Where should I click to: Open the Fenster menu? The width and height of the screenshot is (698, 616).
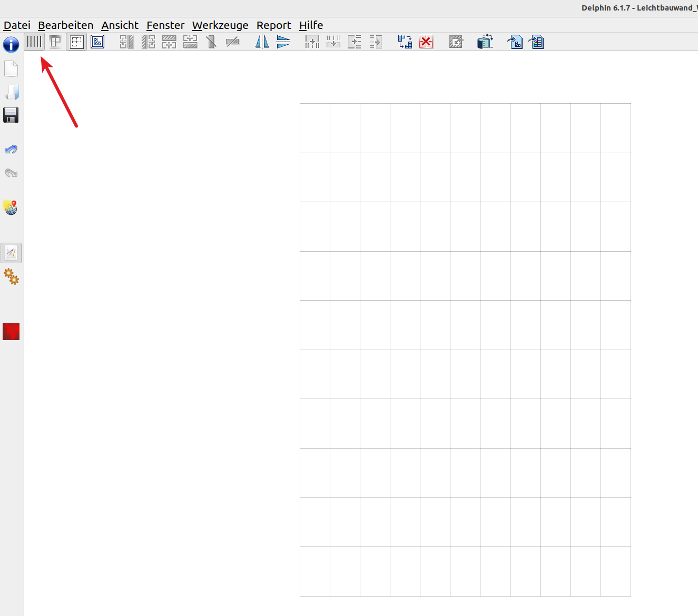coord(165,25)
